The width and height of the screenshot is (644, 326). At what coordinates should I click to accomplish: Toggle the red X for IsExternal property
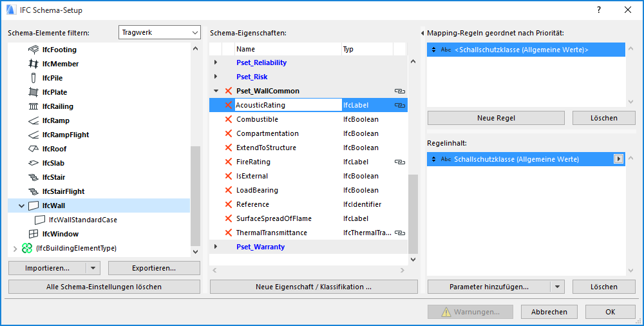228,176
